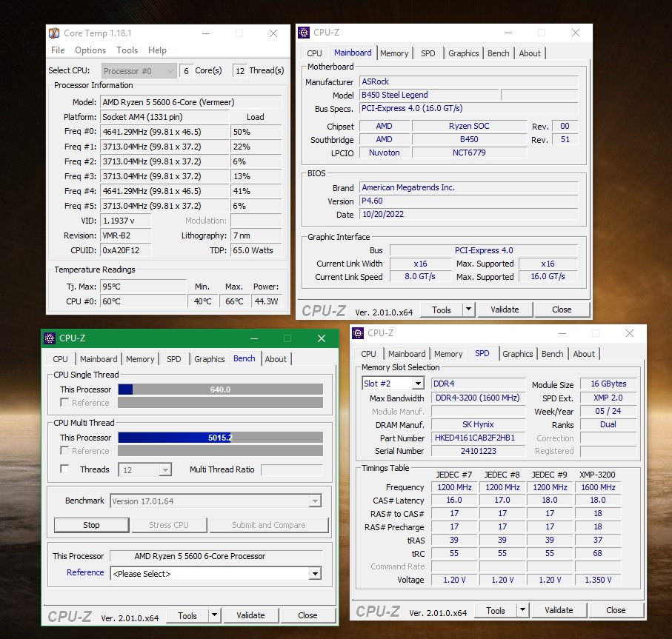
Task: Toggle the Threads checkbox in Bench
Action: [64, 469]
